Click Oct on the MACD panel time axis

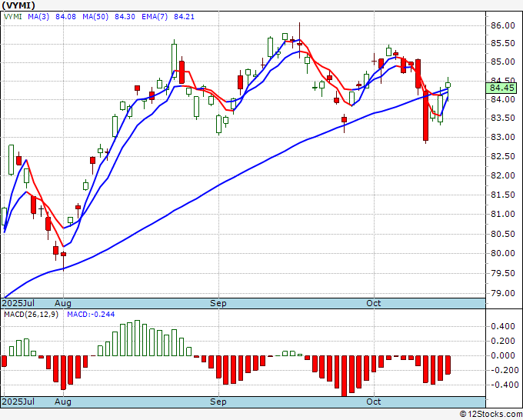pos(373,402)
